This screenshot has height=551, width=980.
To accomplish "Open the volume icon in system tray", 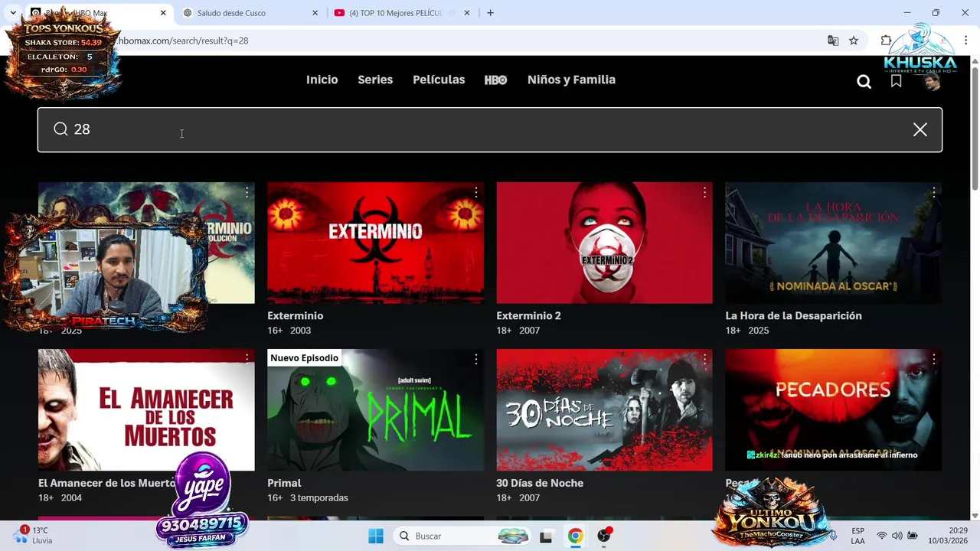I will [x=897, y=536].
